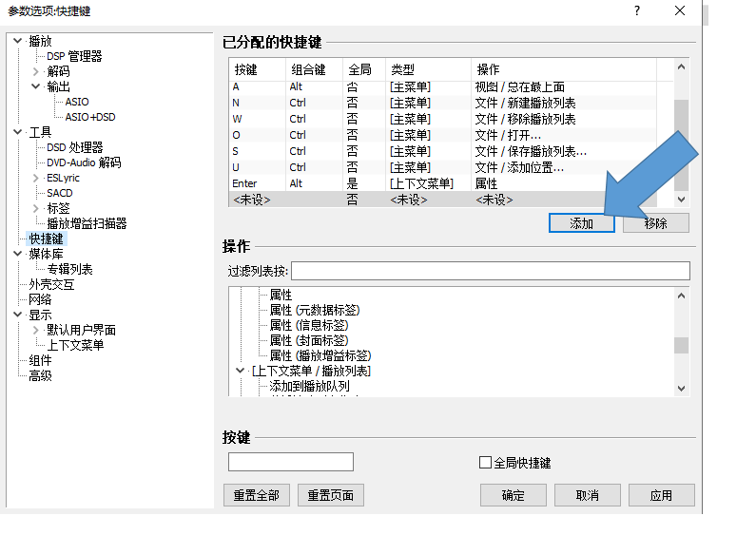Click the help question mark button
756x535 pixels.
coord(636,10)
